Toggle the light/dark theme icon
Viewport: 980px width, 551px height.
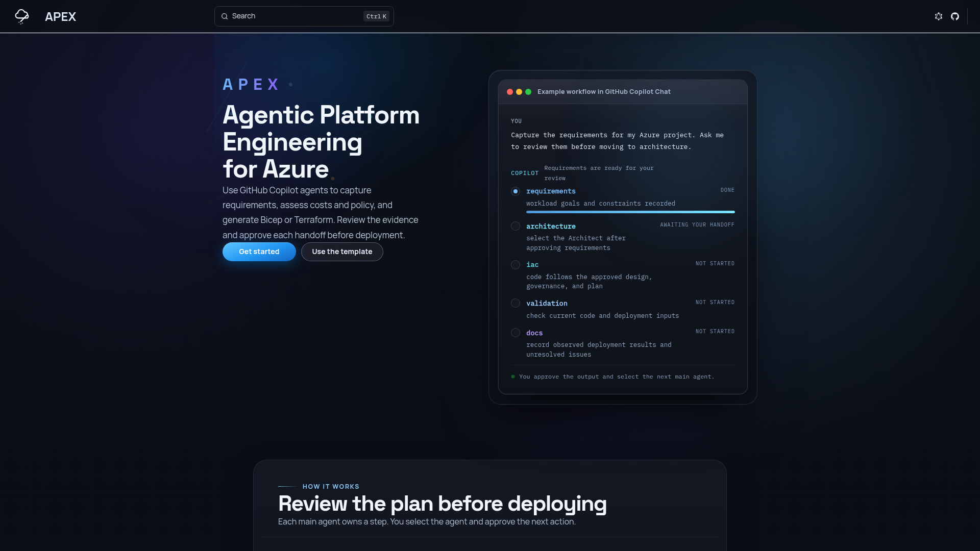click(x=939, y=16)
